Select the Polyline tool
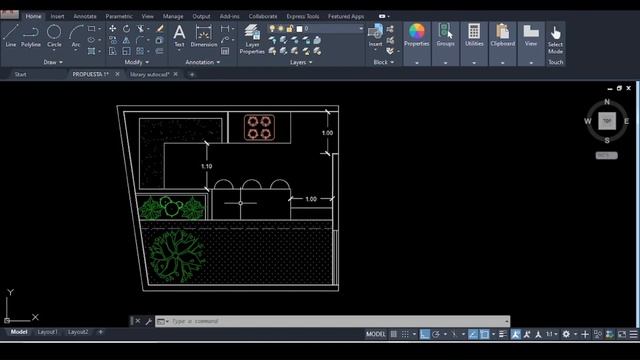The width and height of the screenshot is (640, 360). [31, 36]
